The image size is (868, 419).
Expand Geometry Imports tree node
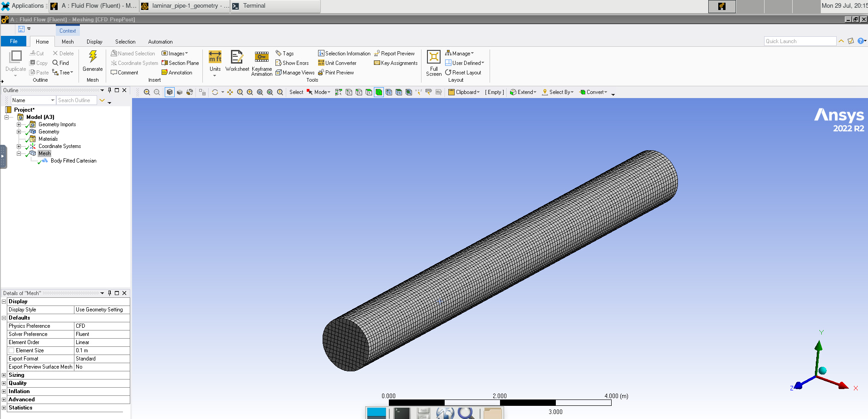click(x=19, y=124)
